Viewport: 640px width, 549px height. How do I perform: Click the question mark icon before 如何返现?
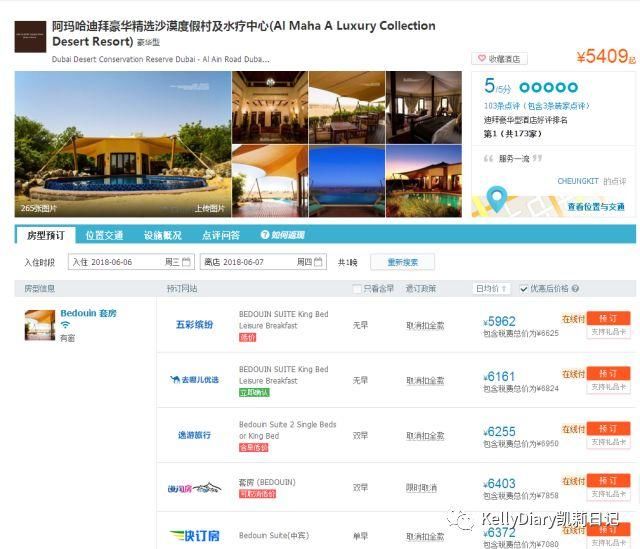point(265,235)
